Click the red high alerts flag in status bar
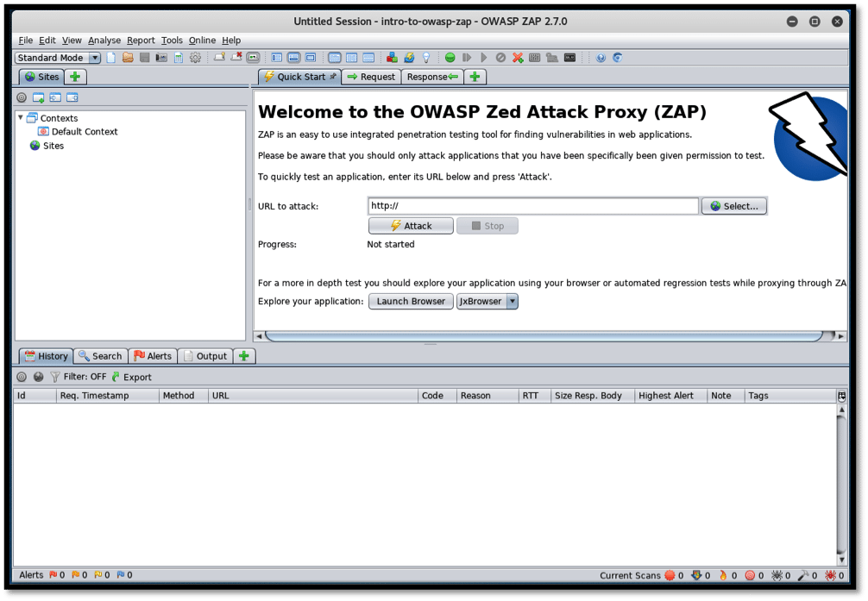 click(x=53, y=575)
